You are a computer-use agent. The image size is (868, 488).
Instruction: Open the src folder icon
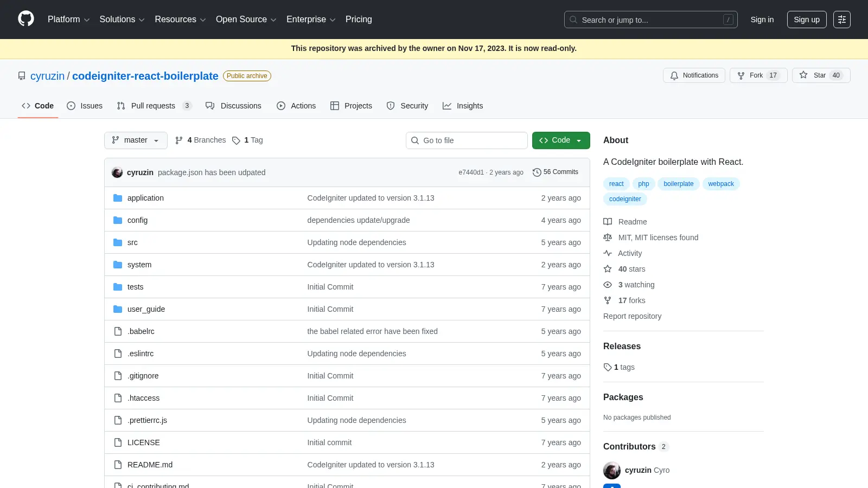click(118, 242)
